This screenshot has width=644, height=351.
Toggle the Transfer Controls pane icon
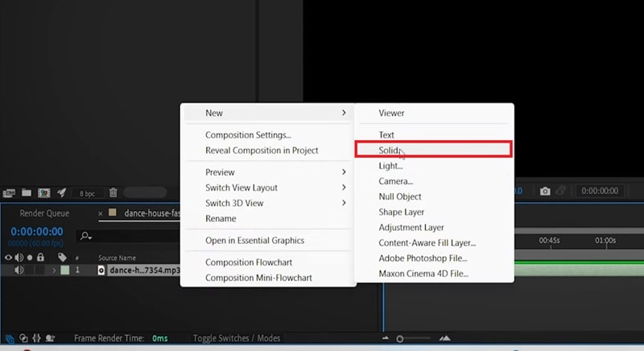click(x=23, y=338)
